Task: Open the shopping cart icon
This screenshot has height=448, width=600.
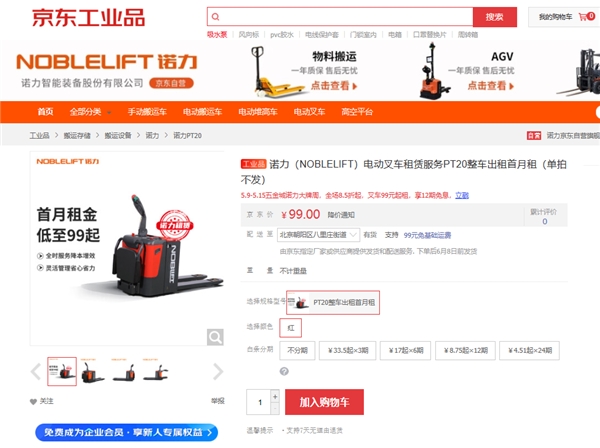Action: [x=583, y=17]
